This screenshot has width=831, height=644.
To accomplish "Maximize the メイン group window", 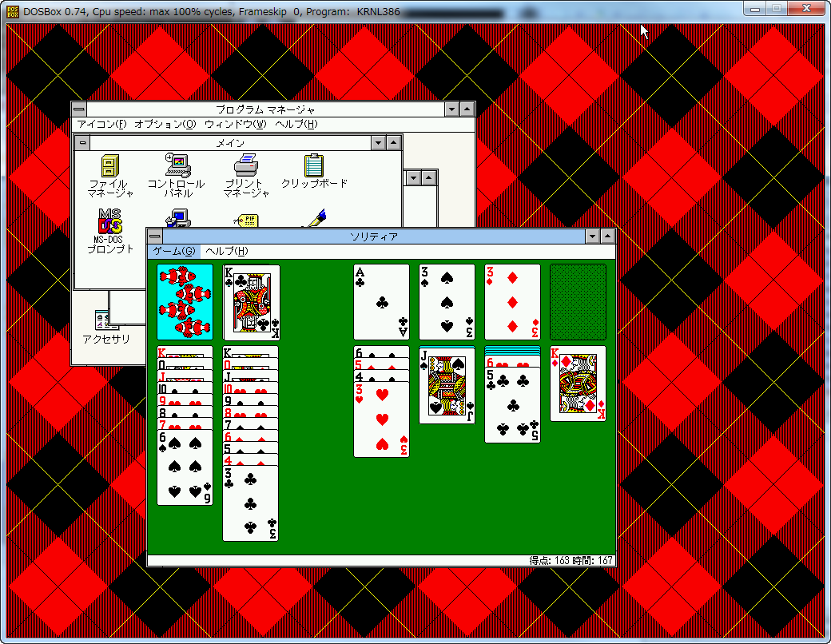I will [x=393, y=142].
